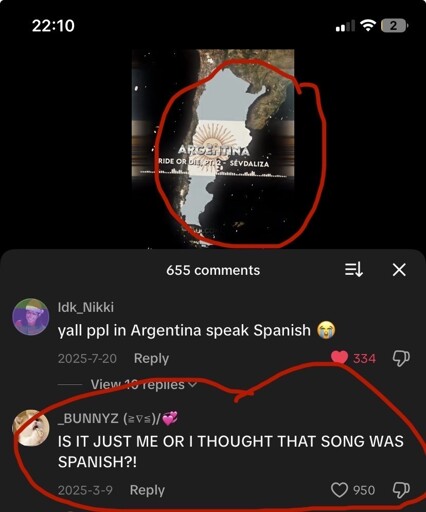Viewport: 426px width, 512px height.
Task: Dislike Idk_Nikki's comment with thumbs-down
Action: pyautogui.click(x=401, y=358)
